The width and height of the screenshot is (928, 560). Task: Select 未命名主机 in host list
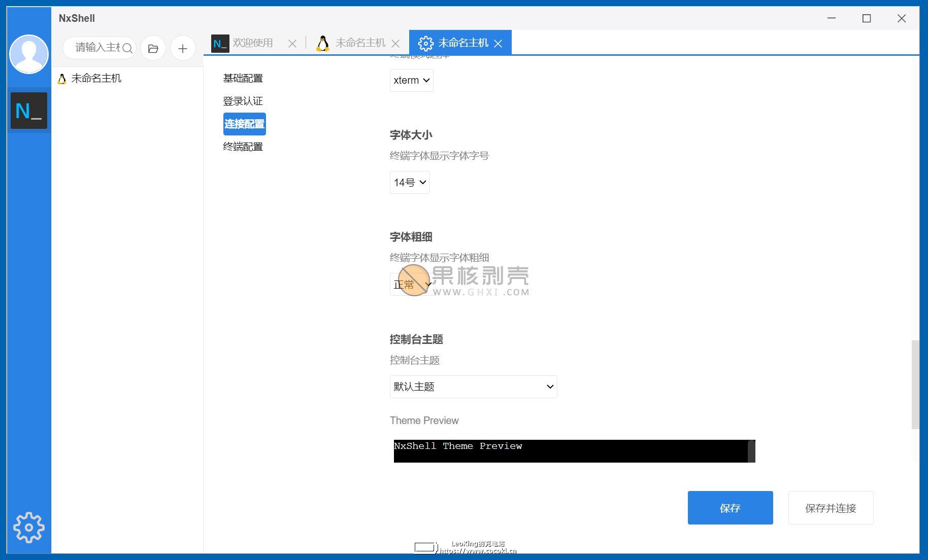coord(96,78)
